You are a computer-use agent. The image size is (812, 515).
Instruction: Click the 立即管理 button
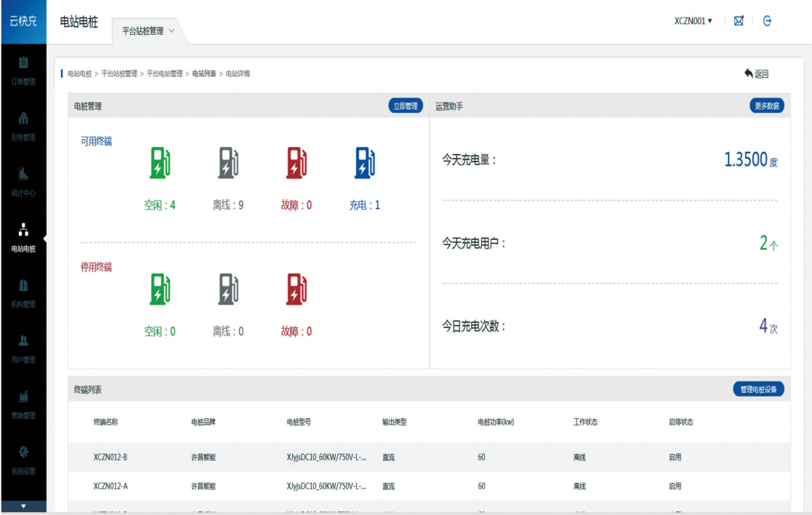click(x=405, y=106)
